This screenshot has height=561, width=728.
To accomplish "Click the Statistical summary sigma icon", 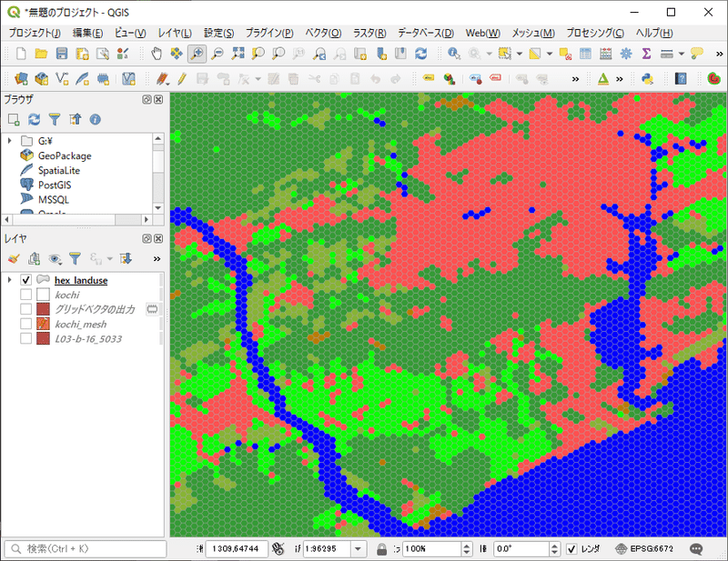I will [646, 54].
